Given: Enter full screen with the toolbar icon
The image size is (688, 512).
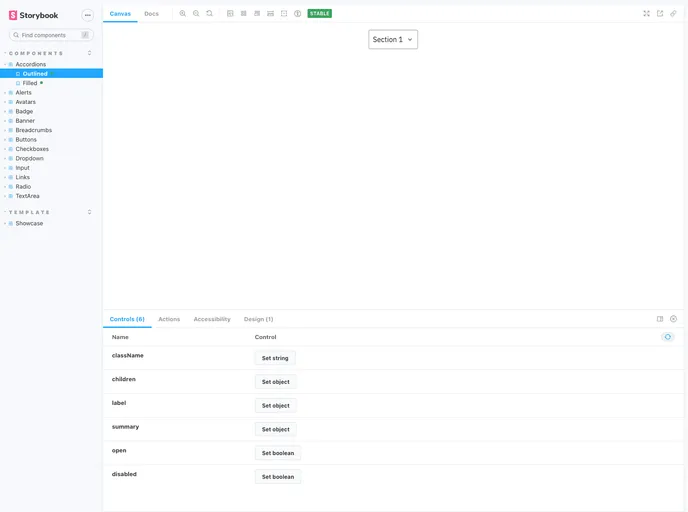Looking at the screenshot, I should 646,14.
